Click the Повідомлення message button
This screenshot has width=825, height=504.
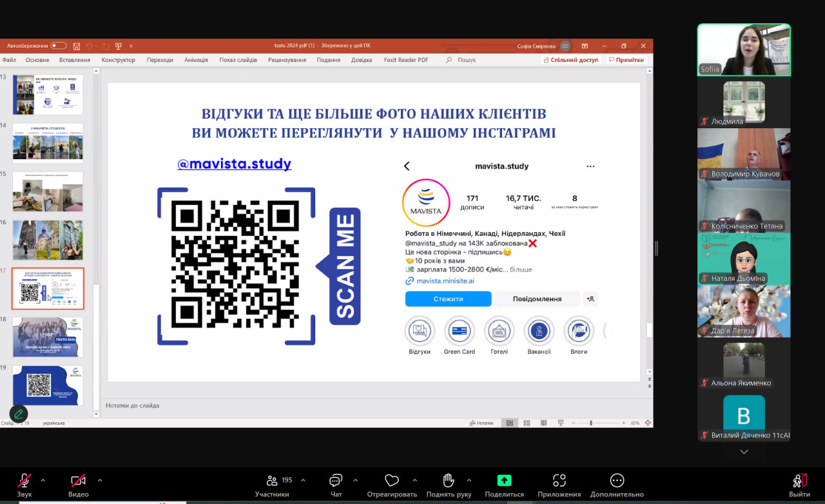pos(537,299)
